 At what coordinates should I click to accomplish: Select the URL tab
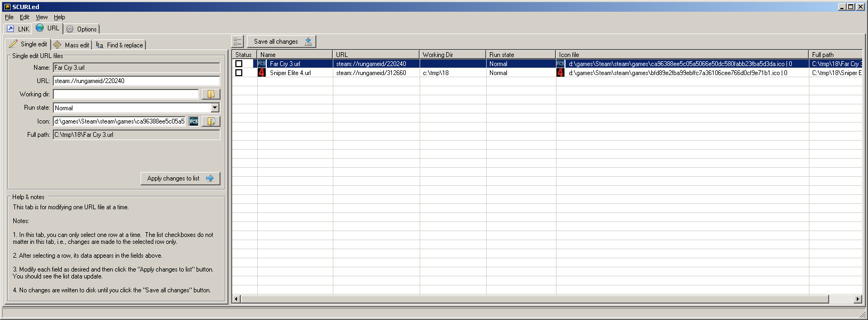pos(47,28)
